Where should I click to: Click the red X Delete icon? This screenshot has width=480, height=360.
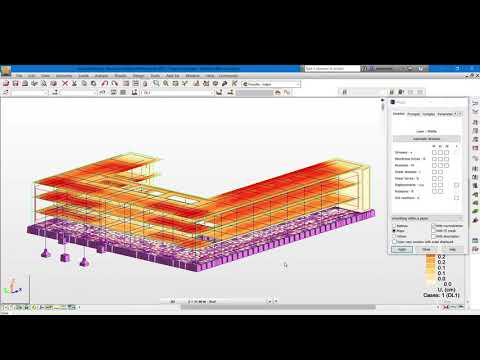[65, 84]
